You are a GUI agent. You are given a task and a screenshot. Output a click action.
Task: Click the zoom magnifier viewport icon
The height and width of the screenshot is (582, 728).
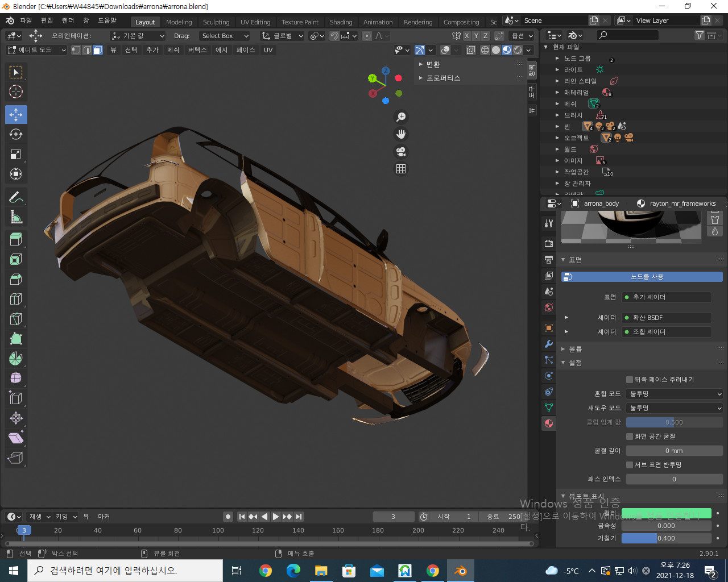tap(401, 117)
